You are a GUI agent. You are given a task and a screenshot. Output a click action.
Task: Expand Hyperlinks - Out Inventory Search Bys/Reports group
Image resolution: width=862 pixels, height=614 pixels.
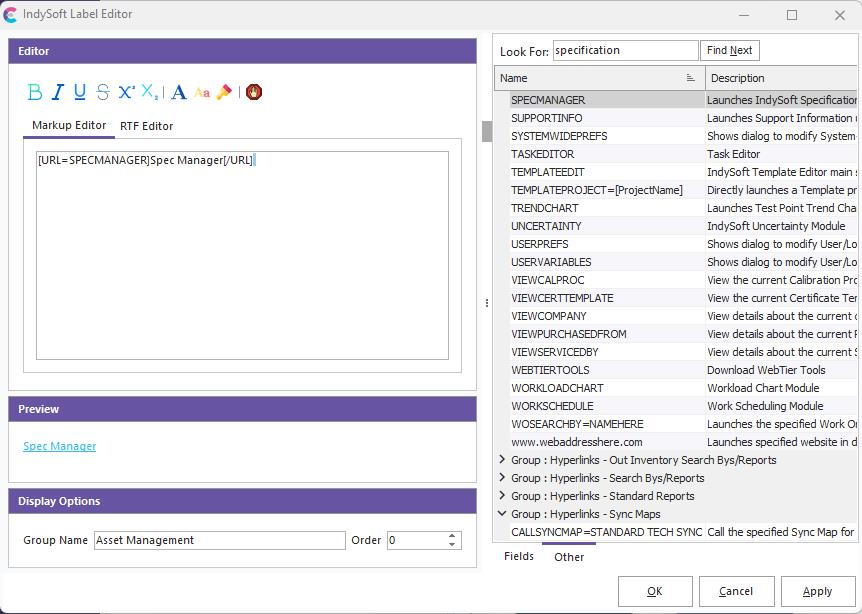(502, 460)
